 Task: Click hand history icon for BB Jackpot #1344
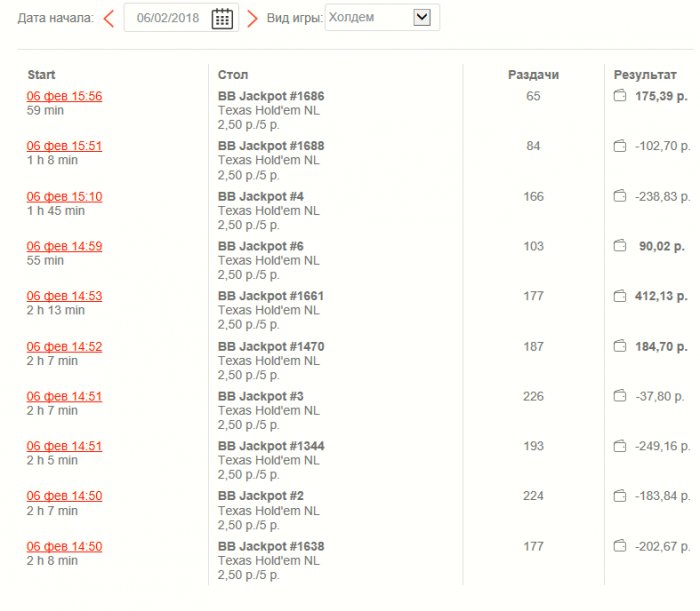click(x=620, y=446)
